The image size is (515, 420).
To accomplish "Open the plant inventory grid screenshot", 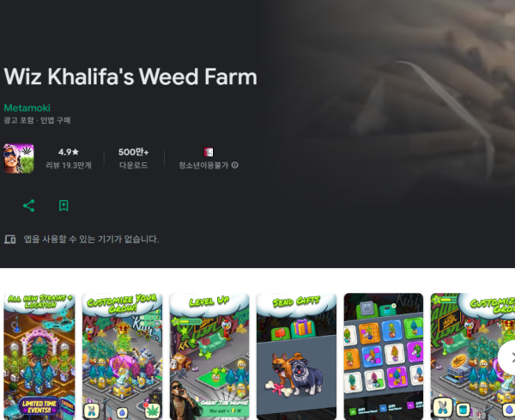I will pos(384,356).
